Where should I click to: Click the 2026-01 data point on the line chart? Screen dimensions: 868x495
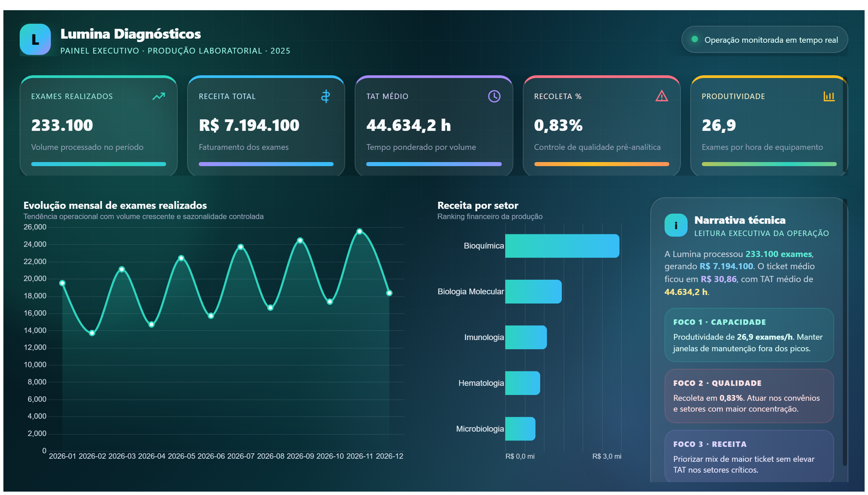pos(62,283)
